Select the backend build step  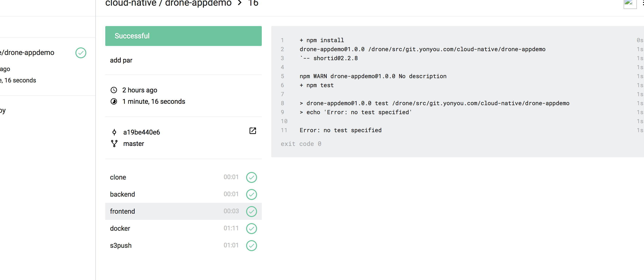pos(123,194)
